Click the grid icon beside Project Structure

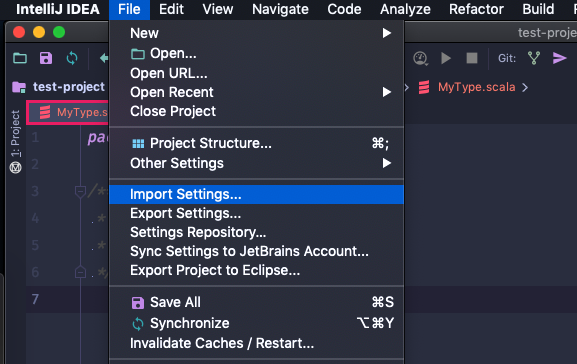(138, 144)
